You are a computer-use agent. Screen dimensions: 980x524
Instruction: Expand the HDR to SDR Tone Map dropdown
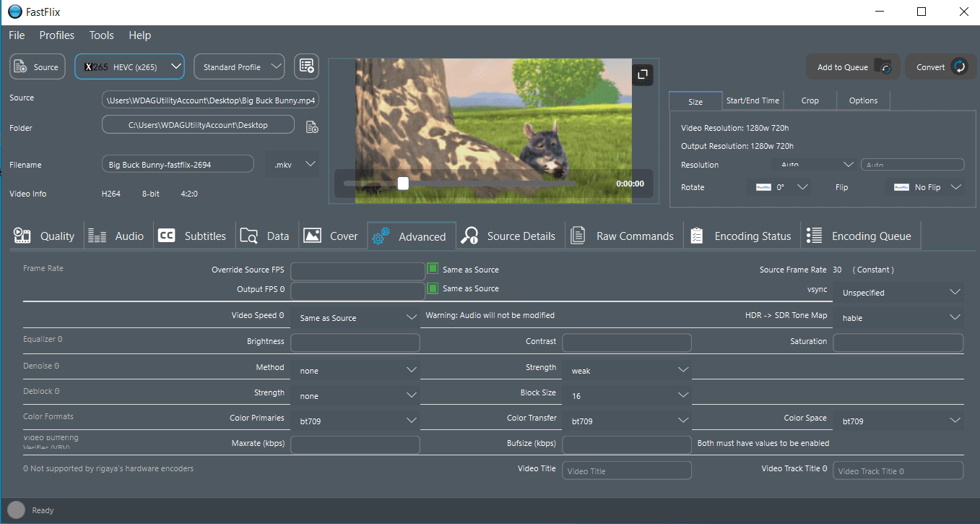pyautogui.click(x=898, y=317)
